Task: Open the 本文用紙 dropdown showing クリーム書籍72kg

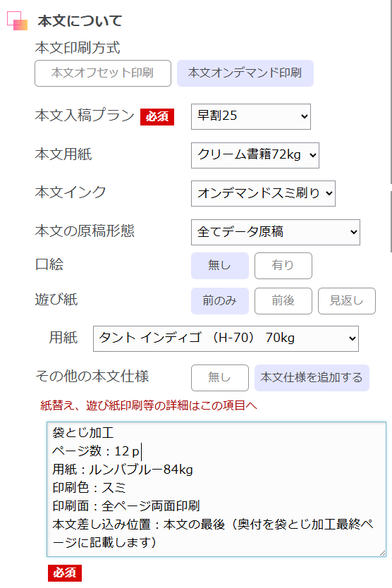Action: click(x=255, y=155)
